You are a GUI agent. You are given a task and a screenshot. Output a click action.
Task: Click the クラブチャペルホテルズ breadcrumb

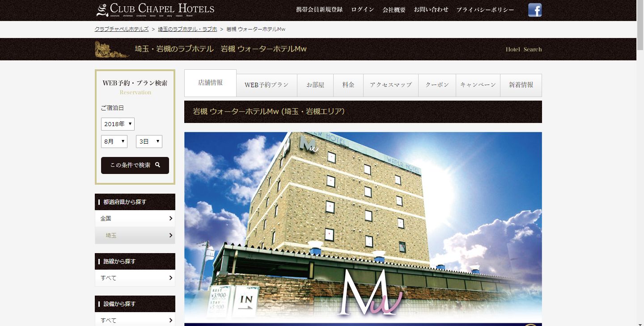click(122, 29)
